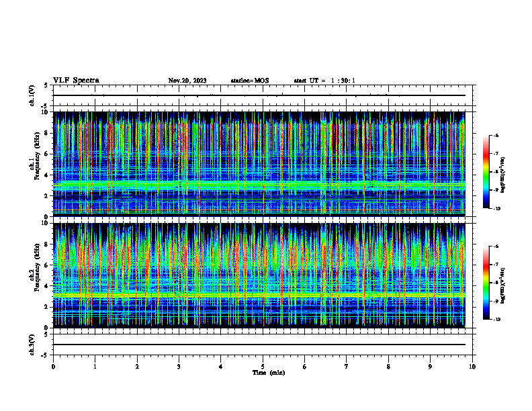Click the "-10" tick on ch.1 colorbar
The width and height of the screenshot is (532, 411).
pyautogui.click(x=496, y=208)
